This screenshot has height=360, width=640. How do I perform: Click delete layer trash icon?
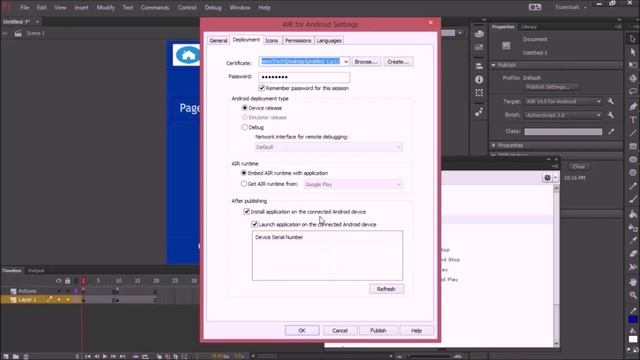pos(26,356)
